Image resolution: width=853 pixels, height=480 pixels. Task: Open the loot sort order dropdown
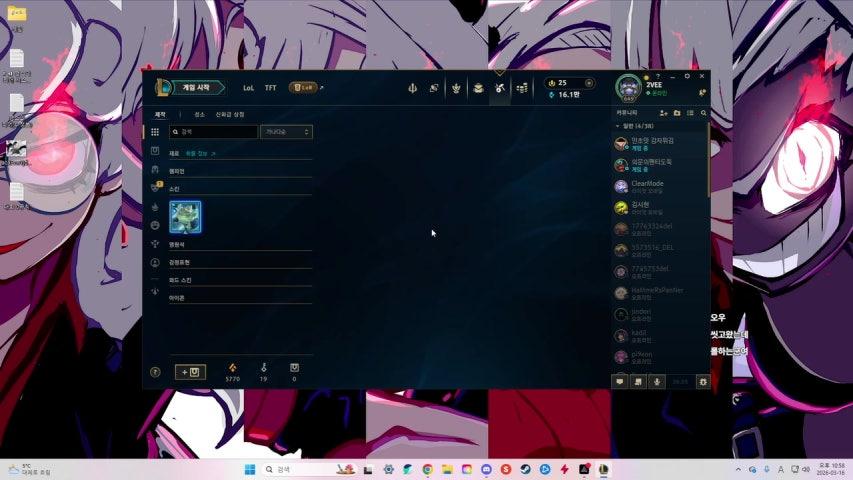coord(286,132)
